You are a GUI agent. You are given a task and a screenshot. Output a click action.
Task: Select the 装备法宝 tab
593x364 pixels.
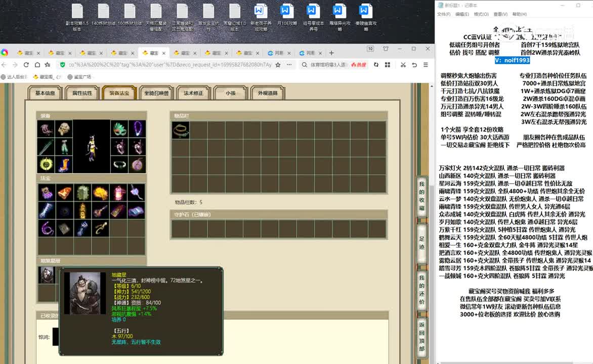[119, 93]
